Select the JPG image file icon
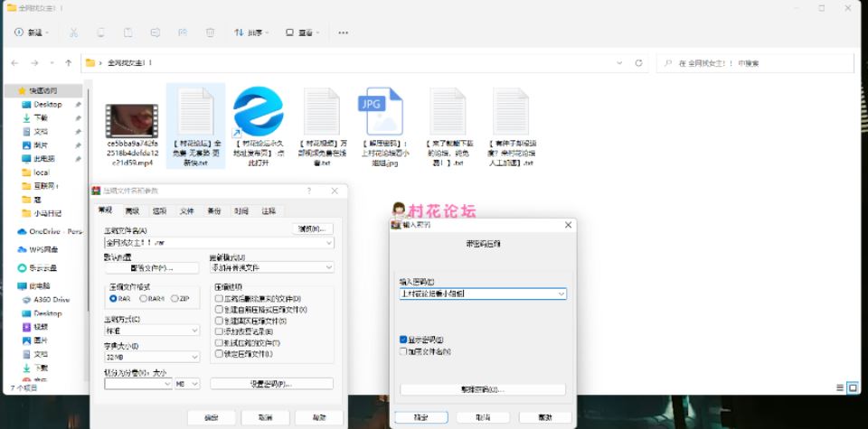868x429 pixels. click(382, 111)
